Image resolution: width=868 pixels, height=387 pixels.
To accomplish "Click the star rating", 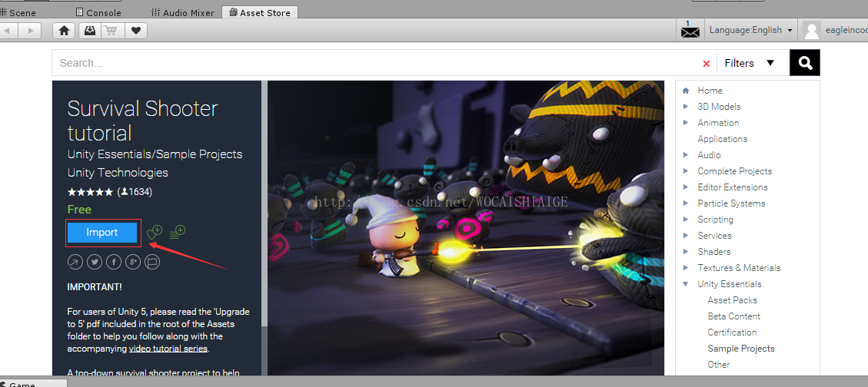I will pyautogui.click(x=90, y=192).
